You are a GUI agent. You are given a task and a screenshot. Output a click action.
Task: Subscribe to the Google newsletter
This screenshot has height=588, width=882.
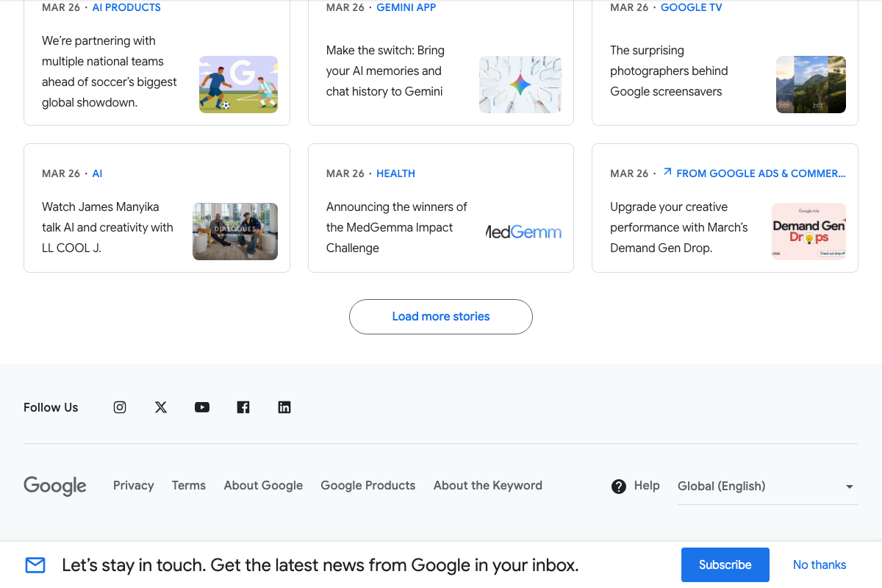click(x=725, y=565)
